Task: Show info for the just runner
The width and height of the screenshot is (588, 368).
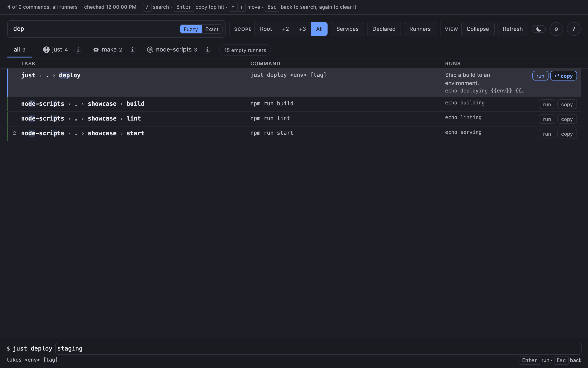Action: tap(78, 50)
